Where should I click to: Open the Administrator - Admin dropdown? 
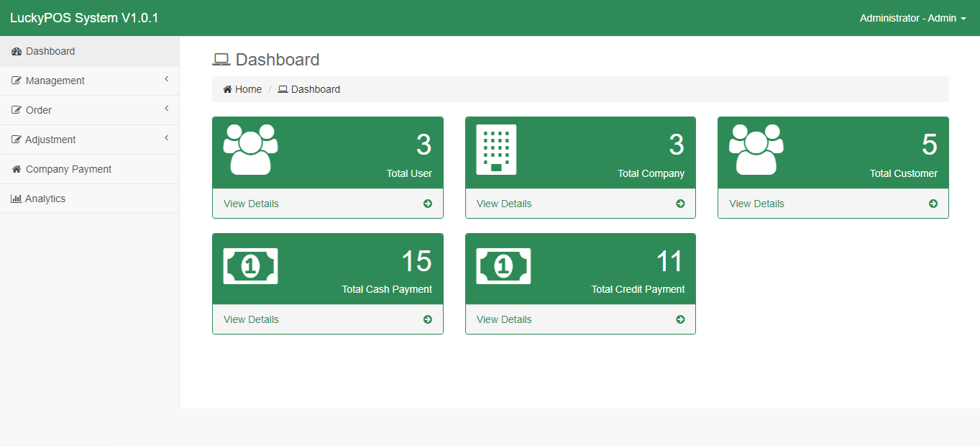pos(913,18)
